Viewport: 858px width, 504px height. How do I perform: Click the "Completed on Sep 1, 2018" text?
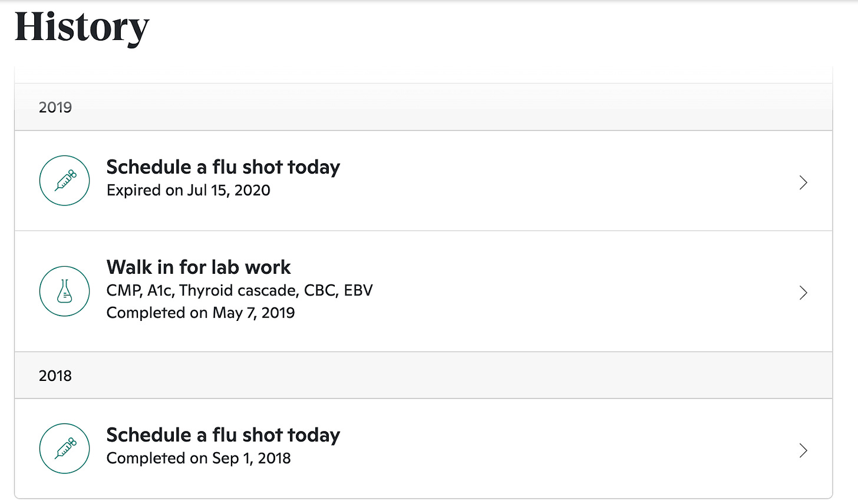click(x=198, y=458)
